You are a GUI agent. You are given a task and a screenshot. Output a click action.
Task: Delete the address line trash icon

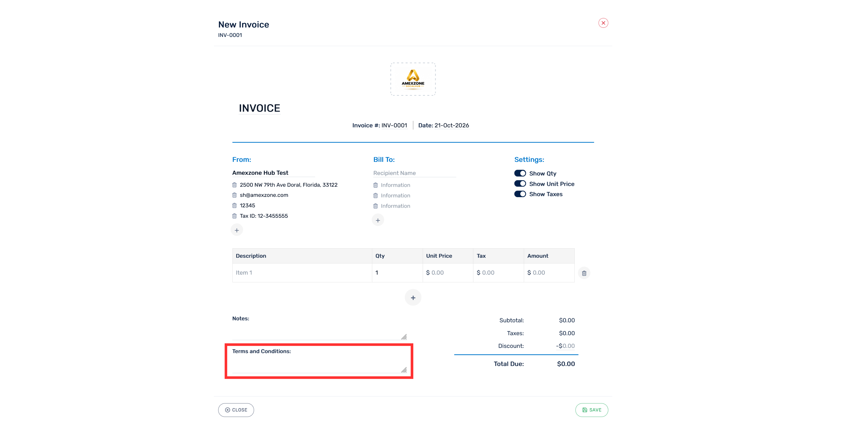point(234,185)
